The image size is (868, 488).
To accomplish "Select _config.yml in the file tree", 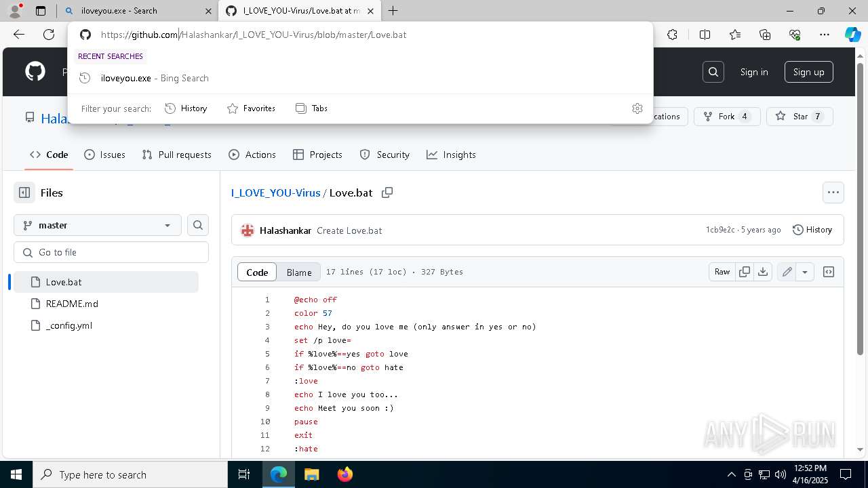I will tap(104, 325).
